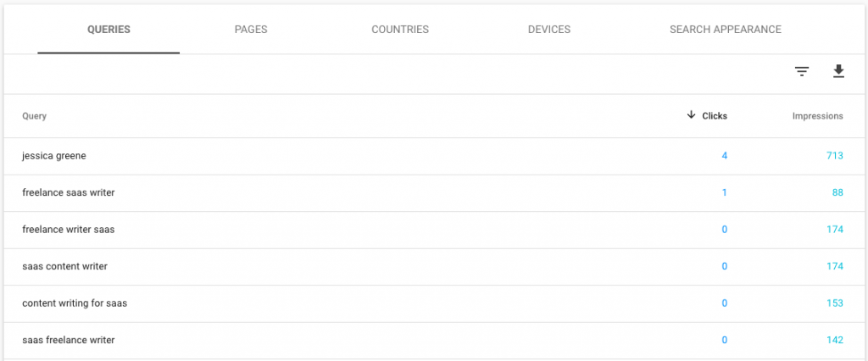
Task: Click the sort arrow beside Clicks
Action: coord(692,115)
